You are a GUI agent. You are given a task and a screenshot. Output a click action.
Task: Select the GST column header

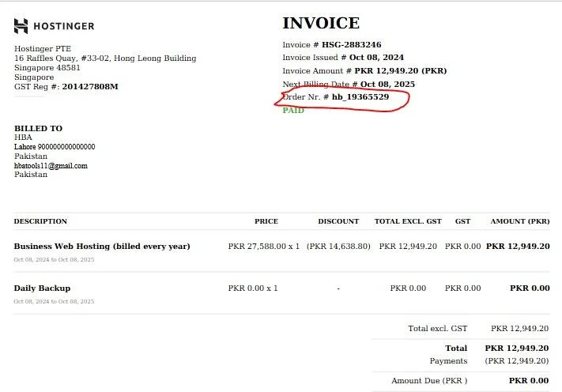coord(462,221)
